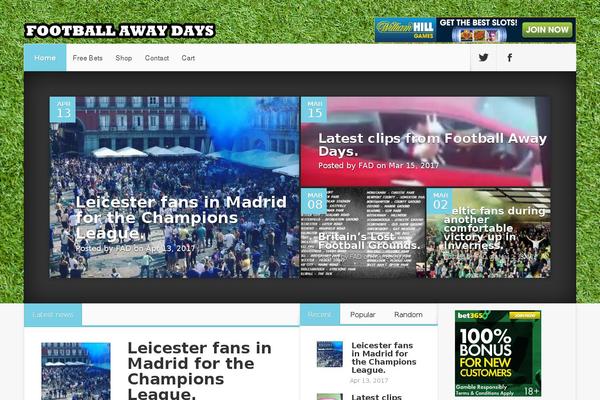Switch to the Random tab
The height and width of the screenshot is (400, 600).
[408, 315]
